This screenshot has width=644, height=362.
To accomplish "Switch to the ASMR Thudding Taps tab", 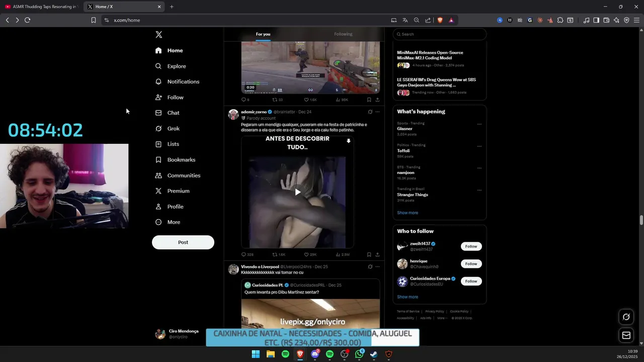I will [42, 7].
